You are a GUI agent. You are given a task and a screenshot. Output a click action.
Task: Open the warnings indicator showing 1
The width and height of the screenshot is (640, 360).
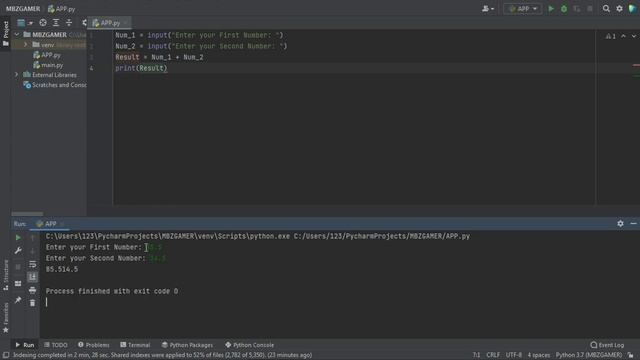tap(611, 36)
